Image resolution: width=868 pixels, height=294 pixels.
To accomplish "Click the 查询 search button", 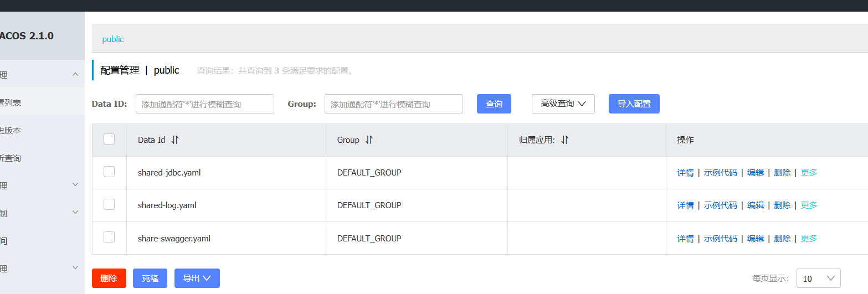I will tap(494, 104).
